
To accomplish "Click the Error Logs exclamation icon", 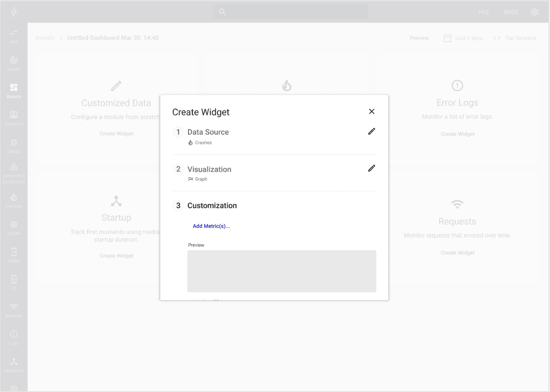I will tap(457, 85).
